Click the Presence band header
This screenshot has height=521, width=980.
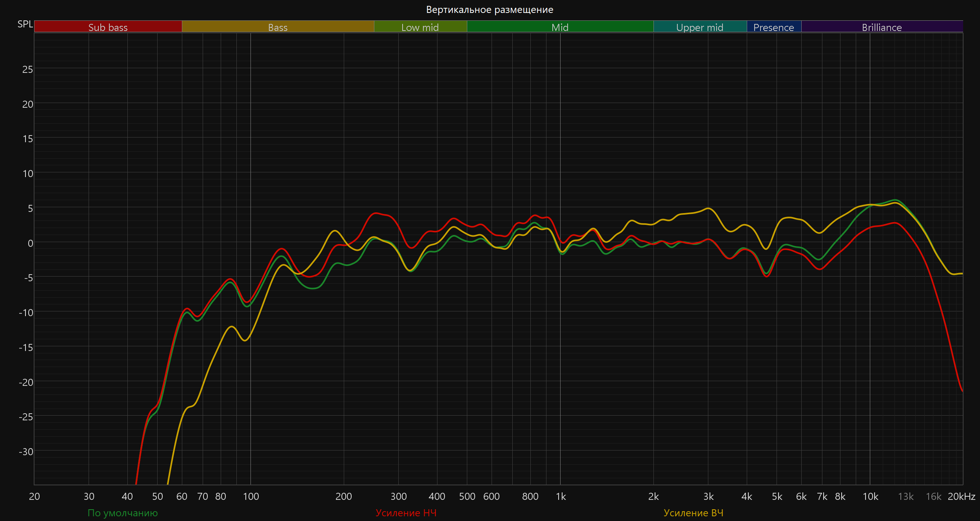point(773,27)
